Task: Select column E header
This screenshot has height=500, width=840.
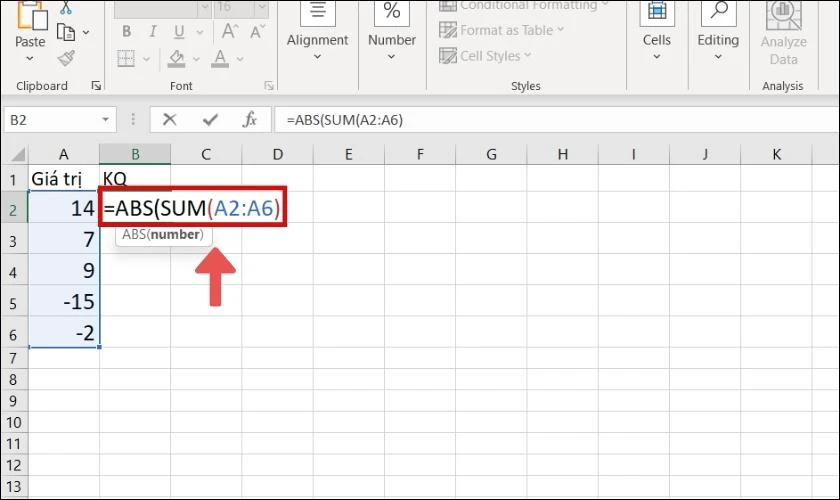Action: (349, 154)
